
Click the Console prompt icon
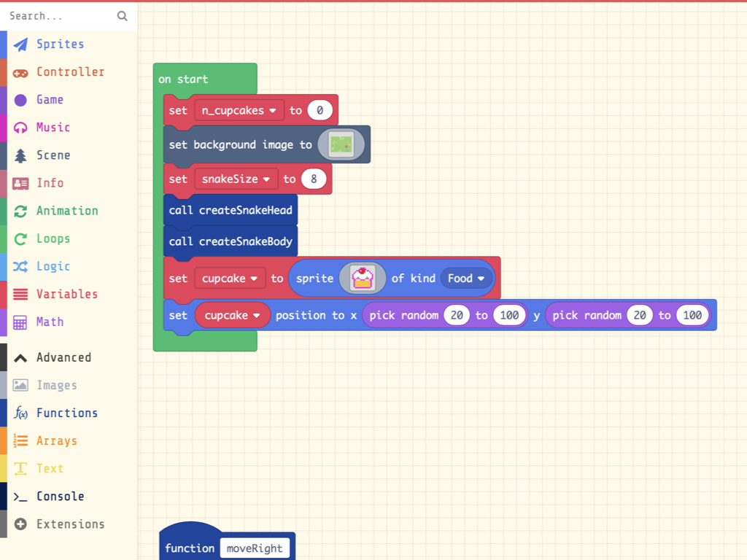(20, 497)
